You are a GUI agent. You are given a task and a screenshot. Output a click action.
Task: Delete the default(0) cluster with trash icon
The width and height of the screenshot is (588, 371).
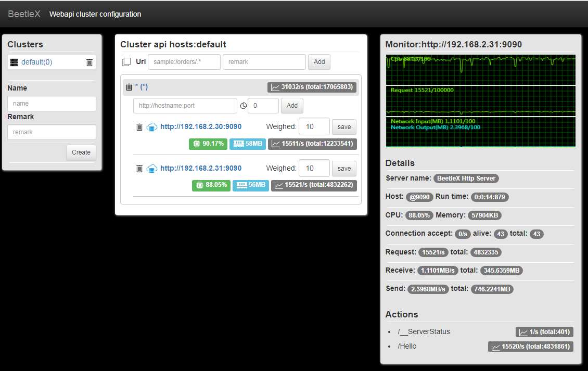point(90,62)
